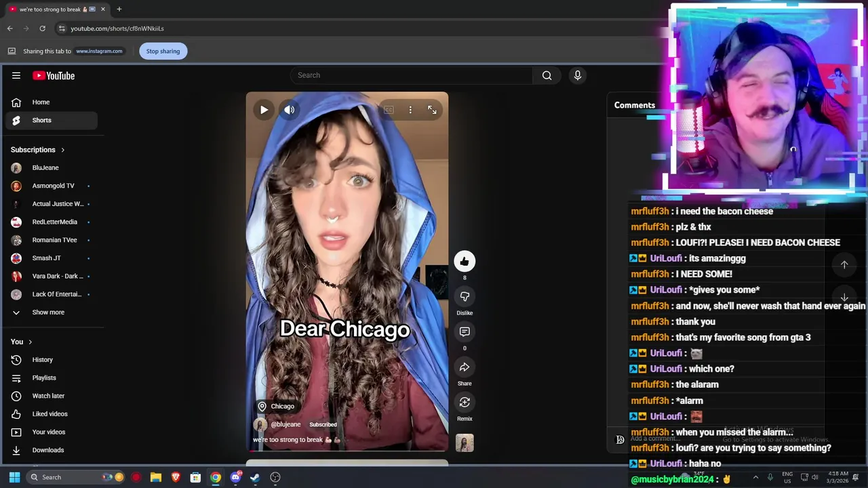Open Actual Justice W... subscription channel
This screenshot has height=488, width=868.
[x=52, y=204]
